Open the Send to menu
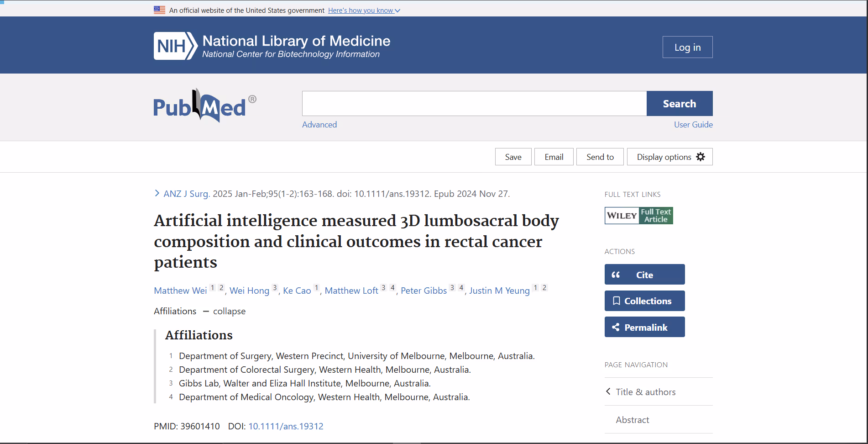The width and height of the screenshot is (868, 444). click(600, 157)
